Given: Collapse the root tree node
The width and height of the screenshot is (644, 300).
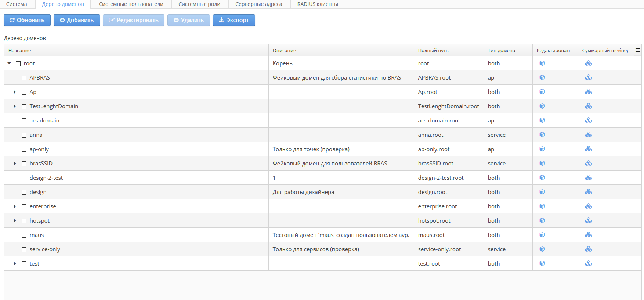Looking at the screenshot, I should 9,63.
